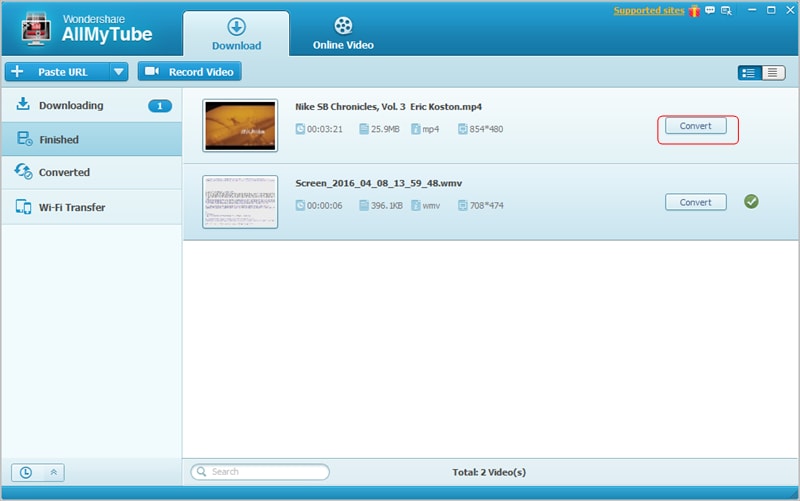Open the feedback chat bubble icon
Screen dimensions: 800x501
[710, 10]
